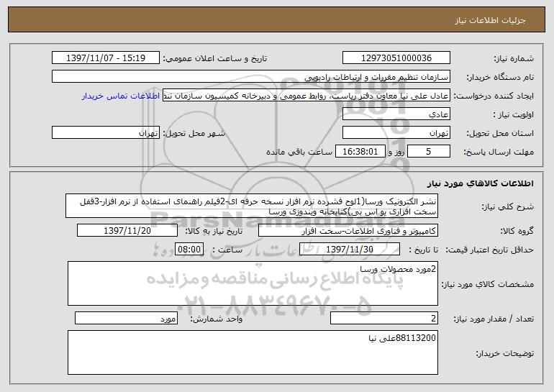Click the ایجاد کننده درخواست field
This screenshot has width=554, height=392.
click(x=306, y=96)
